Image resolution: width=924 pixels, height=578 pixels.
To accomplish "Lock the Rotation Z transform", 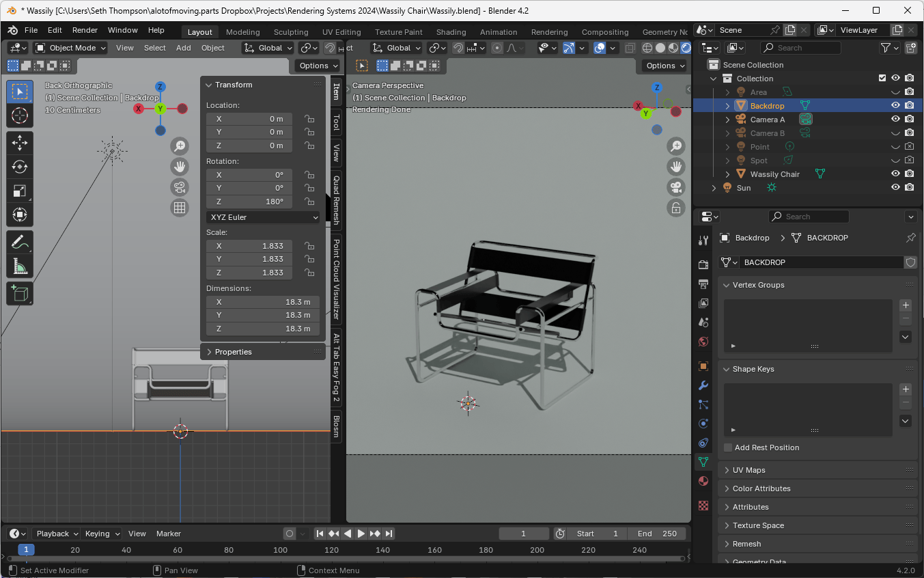I will pyautogui.click(x=309, y=202).
